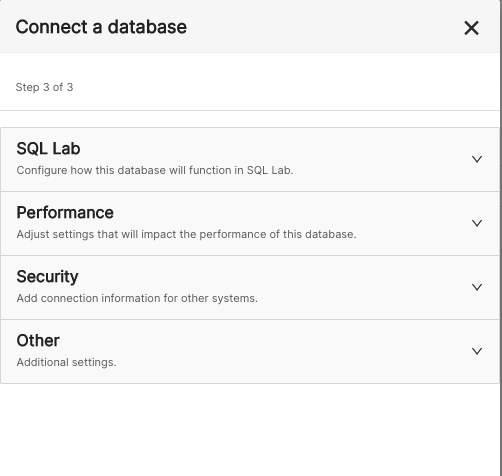This screenshot has width=502, height=476.
Task: Click the 'Step 3 of 3' label
Action: pos(44,87)
